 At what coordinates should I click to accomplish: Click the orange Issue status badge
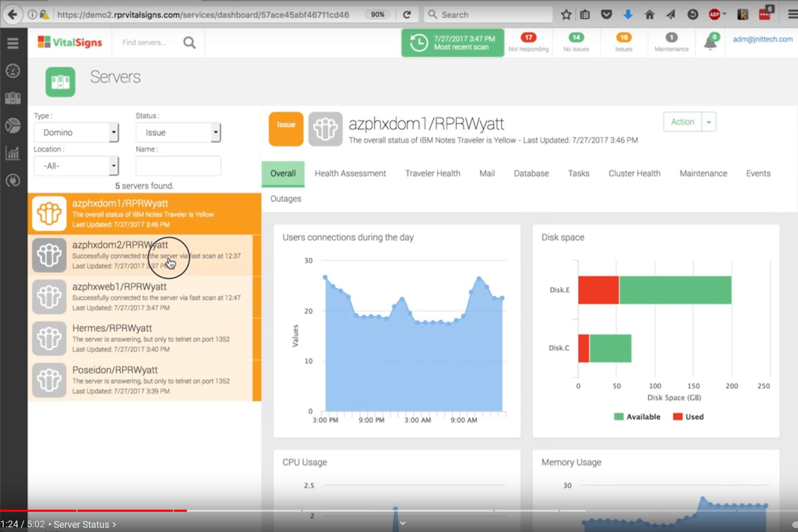pyautogui.click(x=286, y=129)
